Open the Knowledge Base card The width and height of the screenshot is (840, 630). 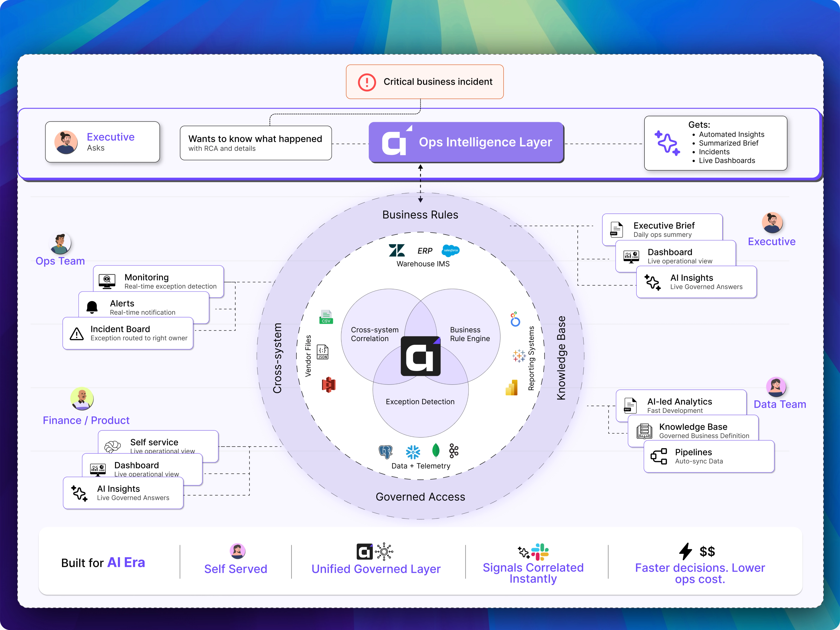[693, 431]
